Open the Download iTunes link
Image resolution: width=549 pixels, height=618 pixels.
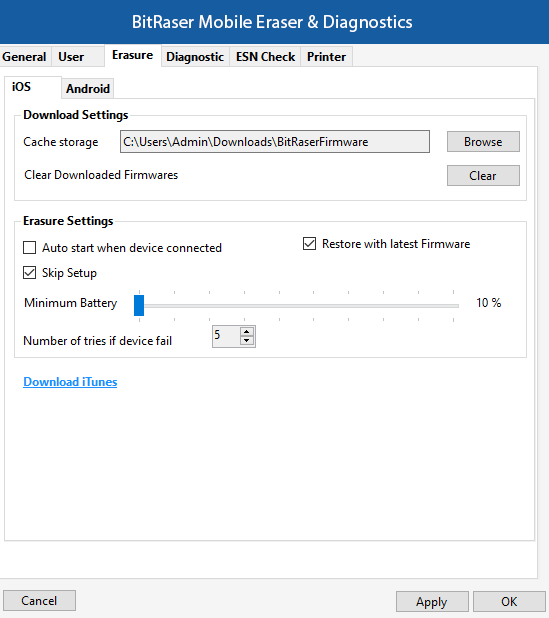coord(70,382)
